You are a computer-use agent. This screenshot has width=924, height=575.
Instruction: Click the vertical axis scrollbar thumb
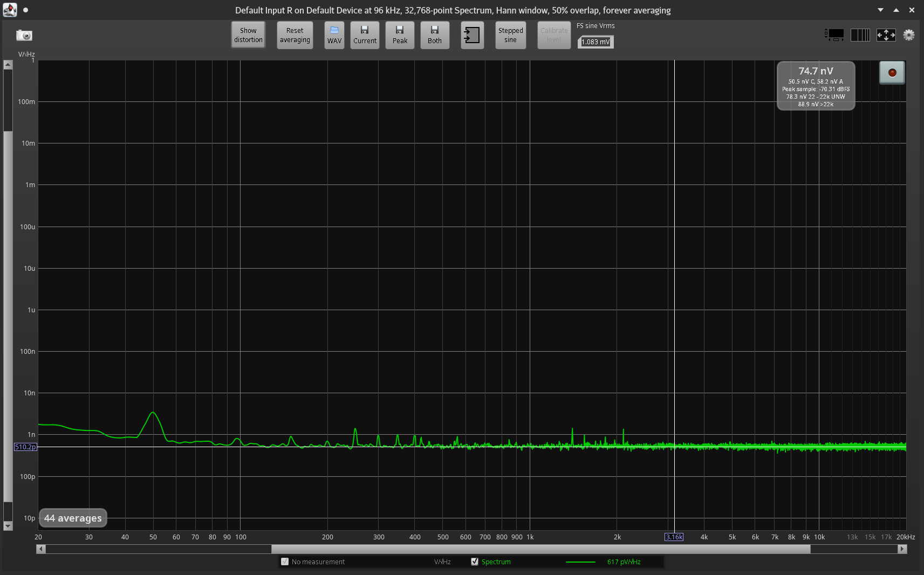8,317
